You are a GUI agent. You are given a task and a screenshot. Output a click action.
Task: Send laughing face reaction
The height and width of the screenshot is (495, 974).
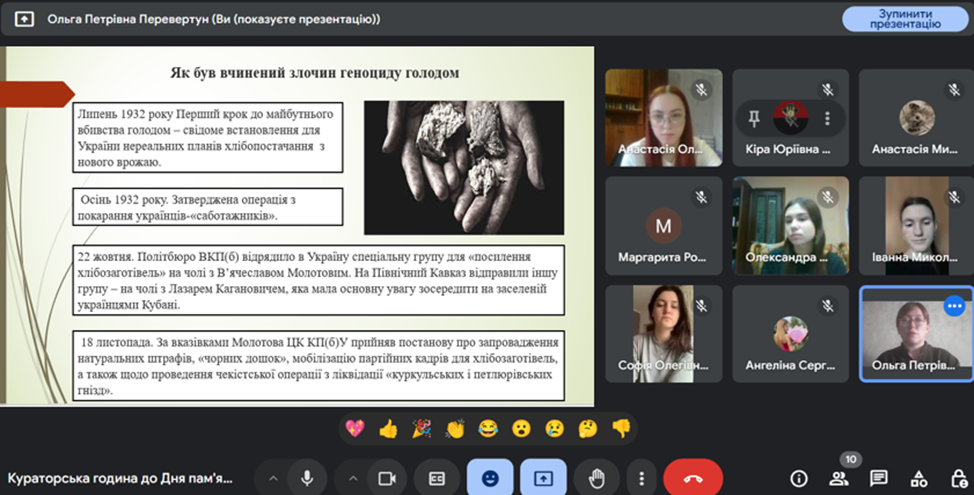(488, 429)
